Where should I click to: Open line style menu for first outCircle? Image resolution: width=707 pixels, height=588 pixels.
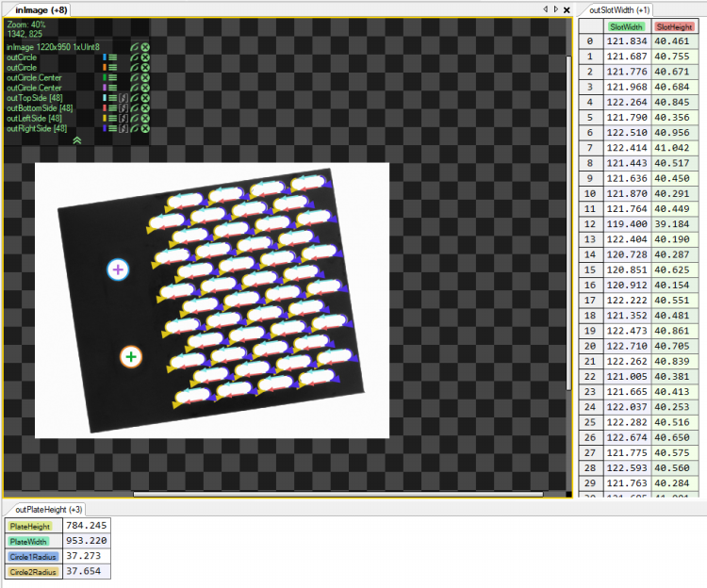tap(113, 57)
